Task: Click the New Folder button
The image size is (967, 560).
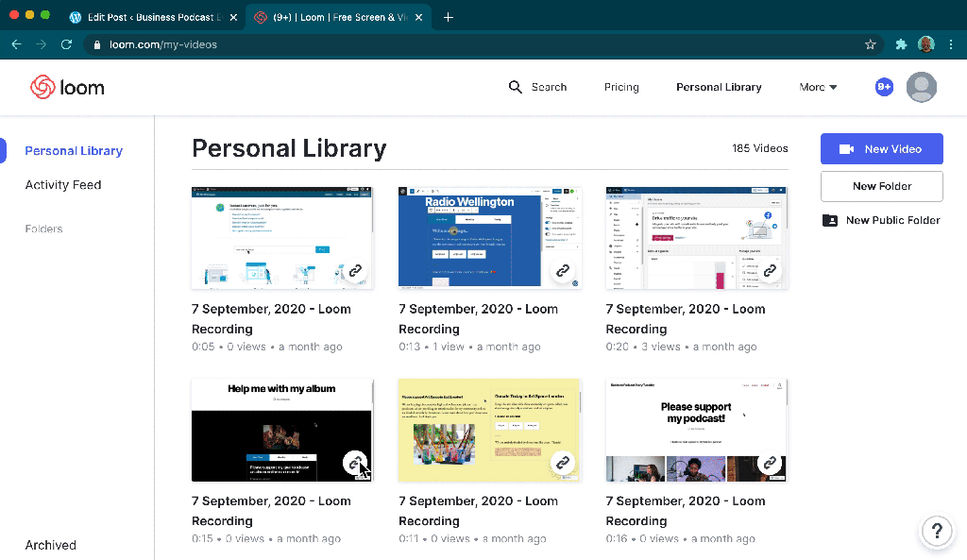Action: [881, 186]
